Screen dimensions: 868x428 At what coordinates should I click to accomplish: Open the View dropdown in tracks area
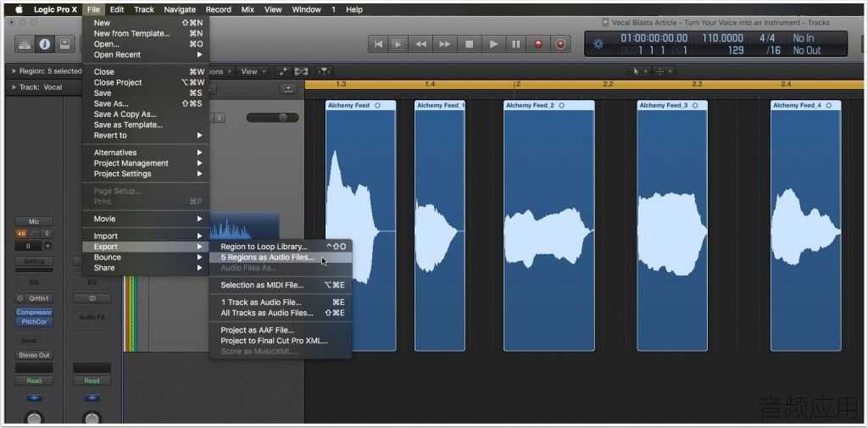pos(253,71)
